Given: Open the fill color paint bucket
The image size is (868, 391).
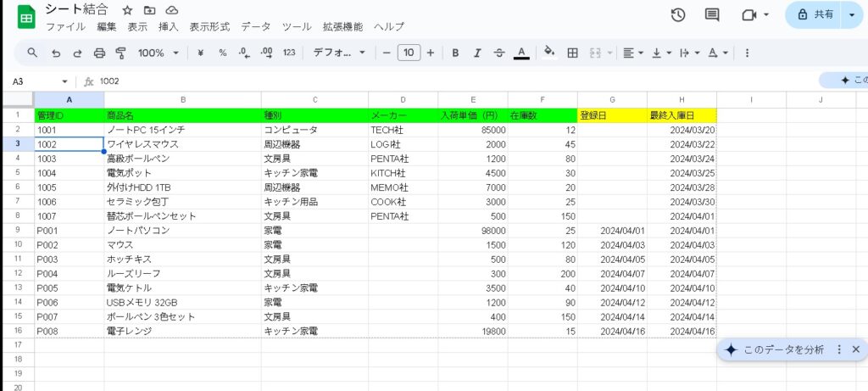Looking at the screenshot, I should (x=548, y=53).
